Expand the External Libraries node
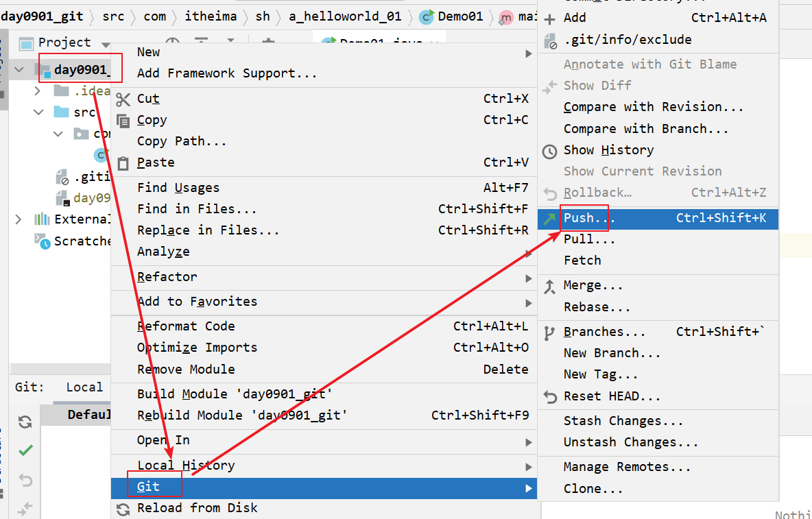This screenshot has width=812, height=519. click(19, 219)
